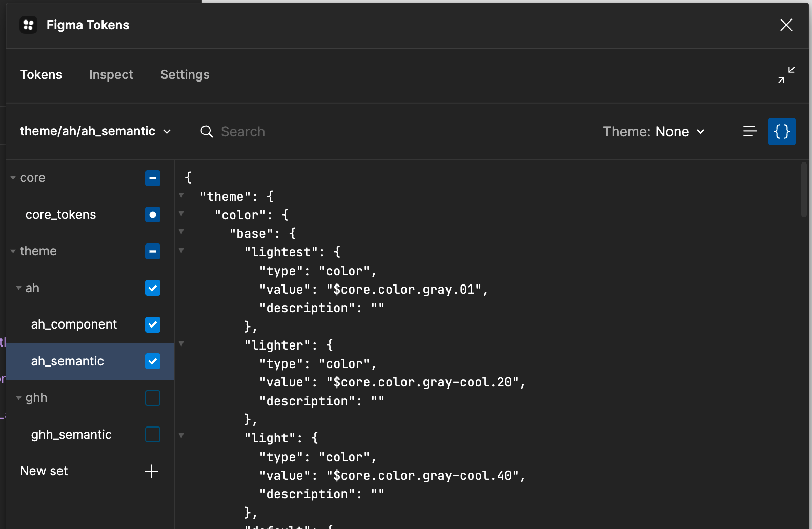Collapse the ah folder in sidebar
812x529 pixels.
[x=18, y=288]
